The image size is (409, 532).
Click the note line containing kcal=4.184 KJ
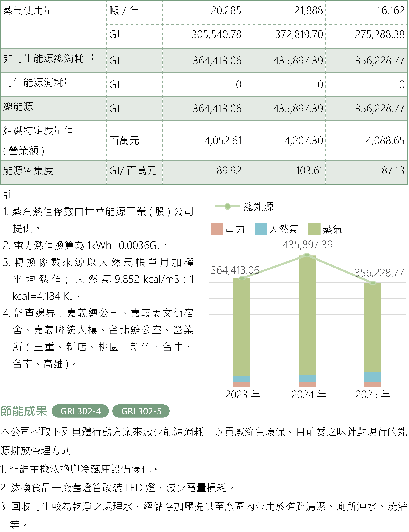pos(47,296)
